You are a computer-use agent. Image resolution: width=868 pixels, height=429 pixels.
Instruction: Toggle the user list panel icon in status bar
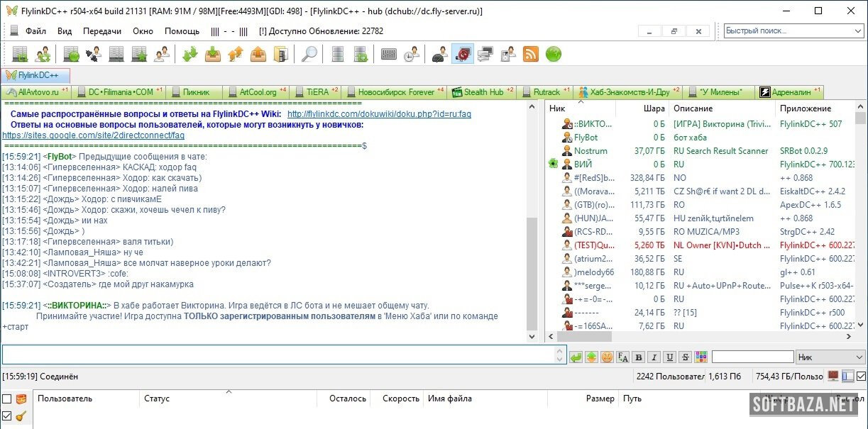point(847,376)
